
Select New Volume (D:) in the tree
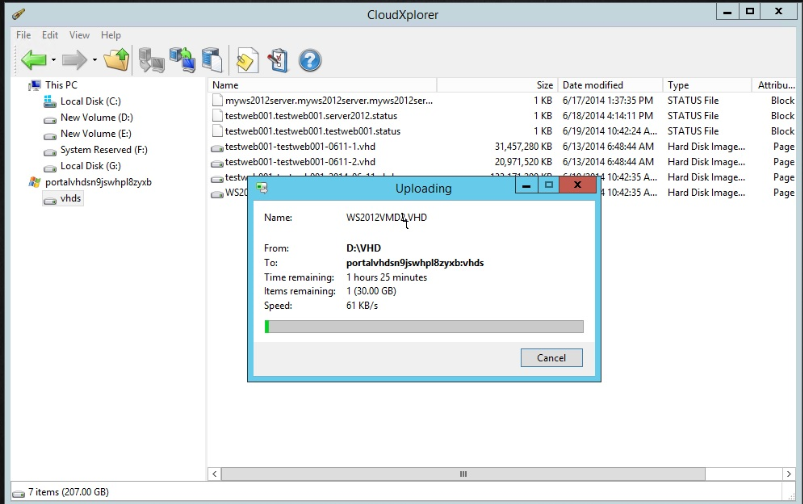pyautogui.click(x=96, y=118)
